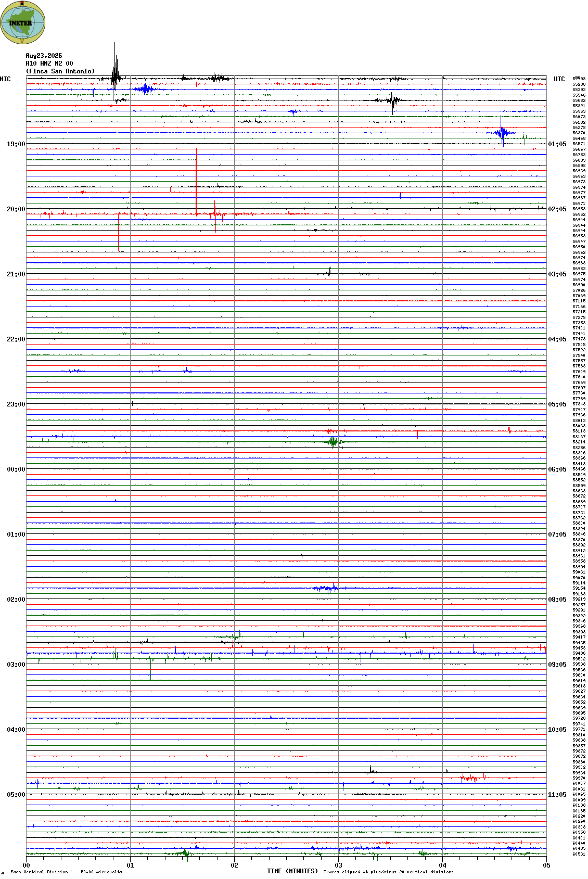Click the 04:05 UTC time label
Image resolution: width=588 pixels, height=879 pixels.
(557, 339)
